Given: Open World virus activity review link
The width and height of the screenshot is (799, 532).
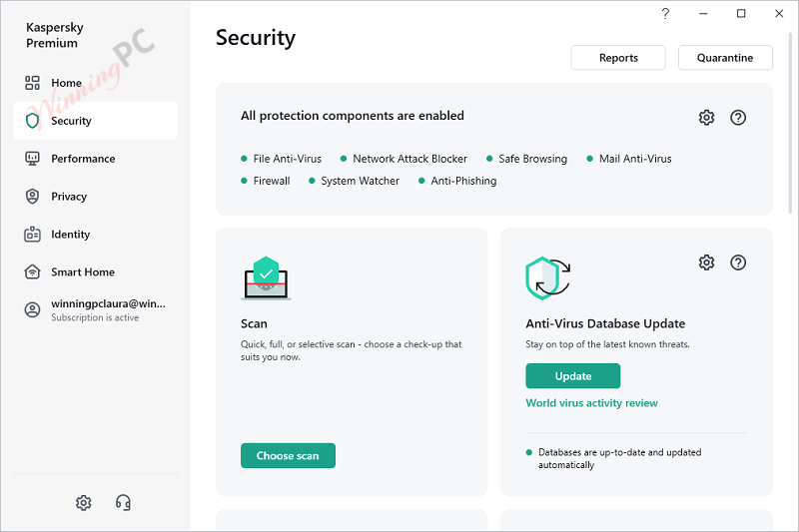Looking at the screenshot, I should [591, 403].
